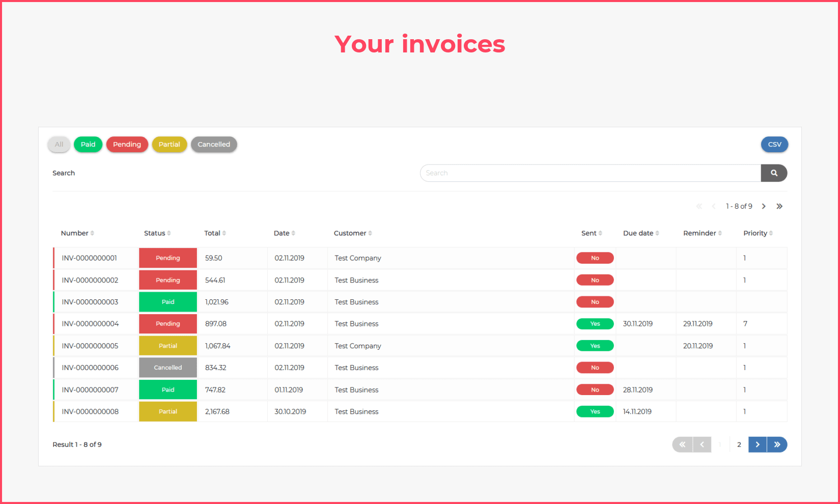Click Paid status of INV-0000000003

pos(168,302)
